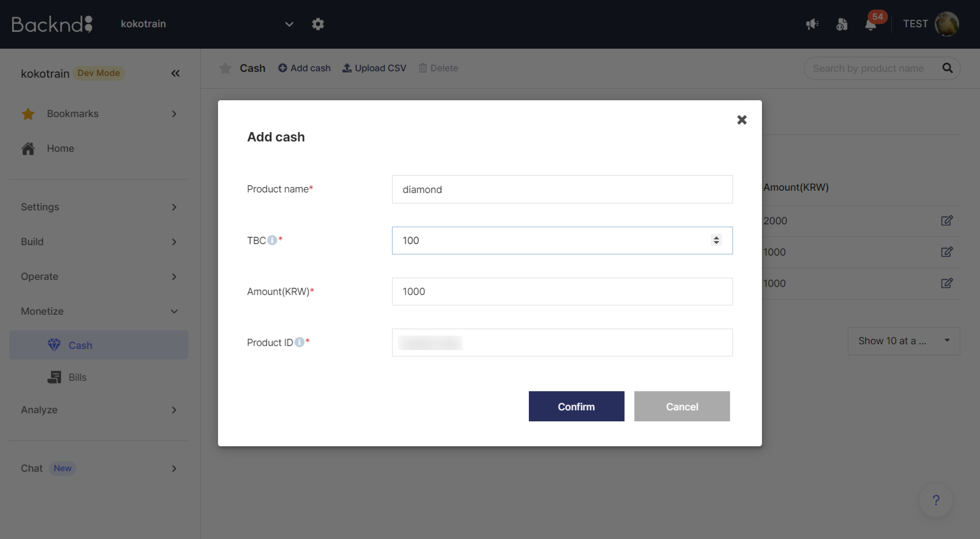Confirm adding cash
Image resolution: width=980 pixels, height=539 pixels.
pyautogui.click(x=576, y=406)
